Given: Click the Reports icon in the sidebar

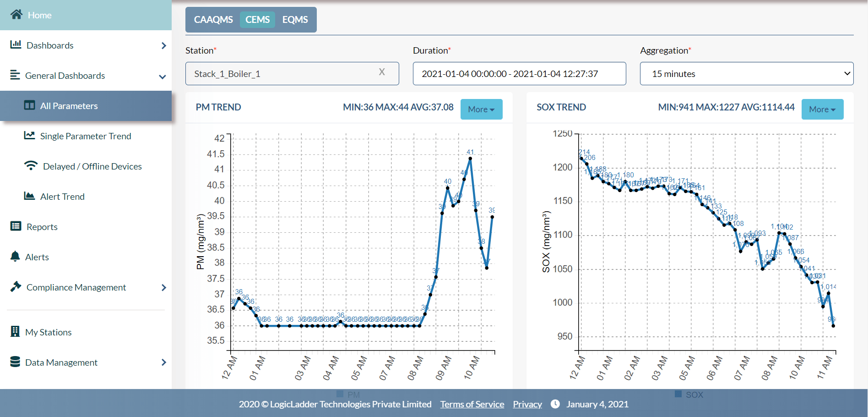Looking at the screenshot, I should (15, 226).
